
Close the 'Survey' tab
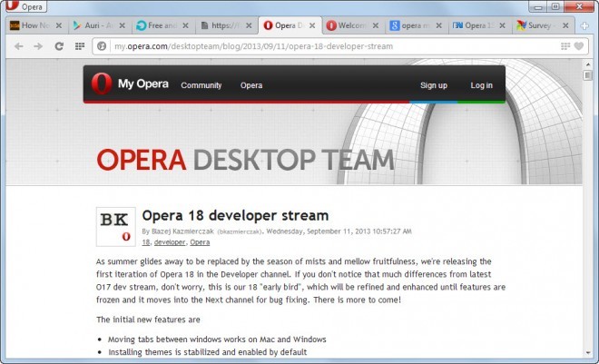point(565,25)
